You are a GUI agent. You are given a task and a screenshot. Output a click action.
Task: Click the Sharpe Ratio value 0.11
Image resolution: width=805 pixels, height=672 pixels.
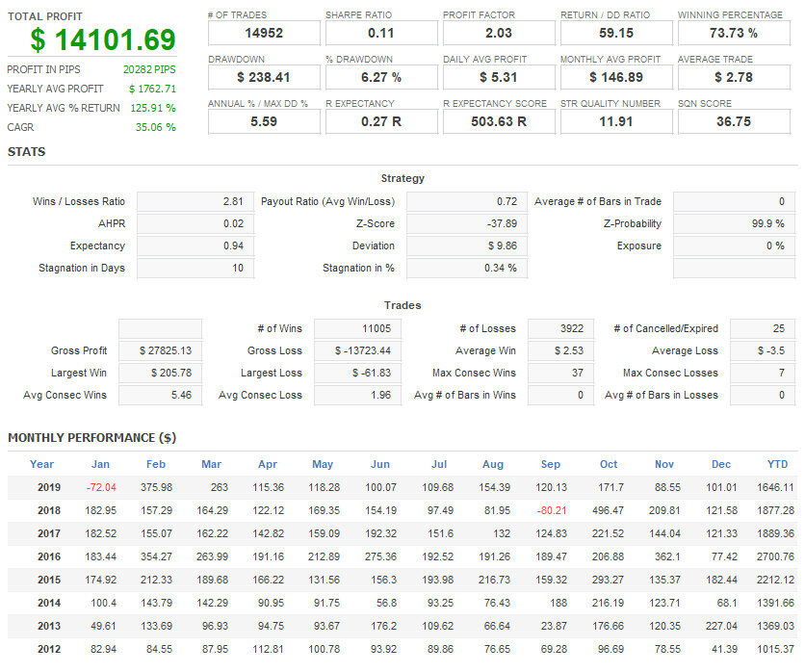pos(381,34)
